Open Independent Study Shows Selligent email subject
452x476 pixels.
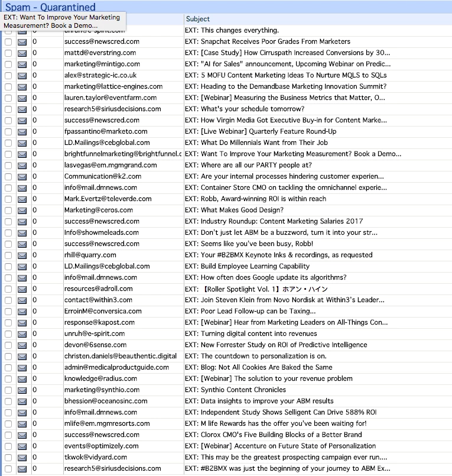(281, 412)
